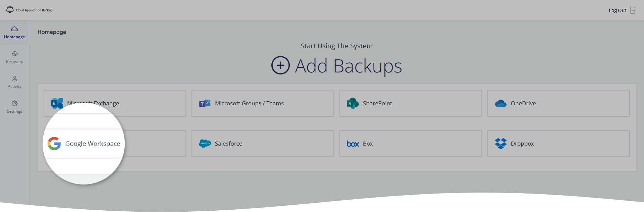Click the SharePoint icon

[353, 103]
